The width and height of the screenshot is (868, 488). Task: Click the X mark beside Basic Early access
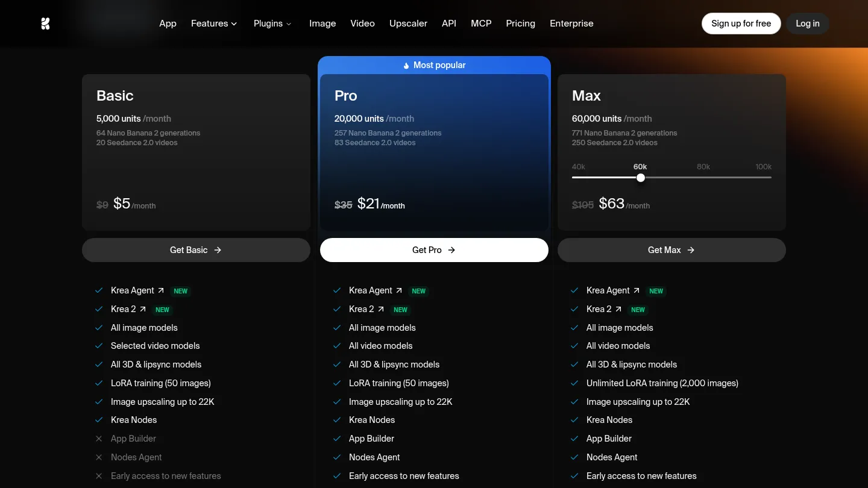(x=99, y=476)
